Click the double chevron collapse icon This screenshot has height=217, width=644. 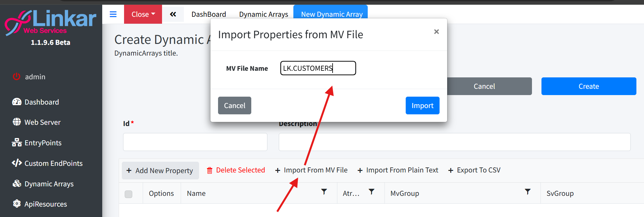click(x=173, y=14)
